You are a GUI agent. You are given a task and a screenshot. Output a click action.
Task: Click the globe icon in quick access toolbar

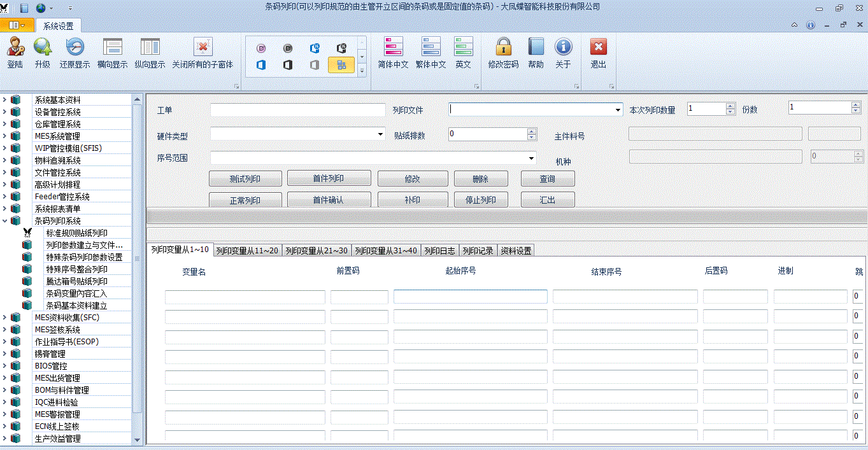tap(41, 8)
